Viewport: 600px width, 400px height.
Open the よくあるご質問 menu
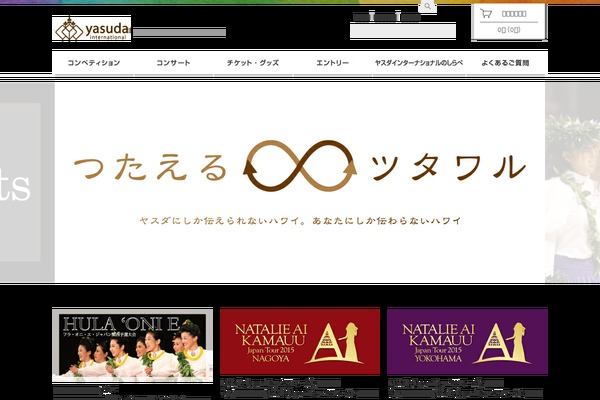[505, 63]
